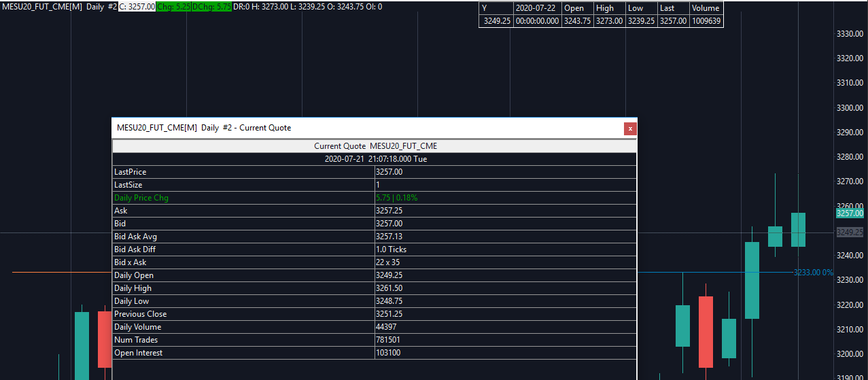Viewport: 868px width, 380px height.
Task: Click the '22 x 35' value cell
Action: pyautogui.click(x=505, y=262)
